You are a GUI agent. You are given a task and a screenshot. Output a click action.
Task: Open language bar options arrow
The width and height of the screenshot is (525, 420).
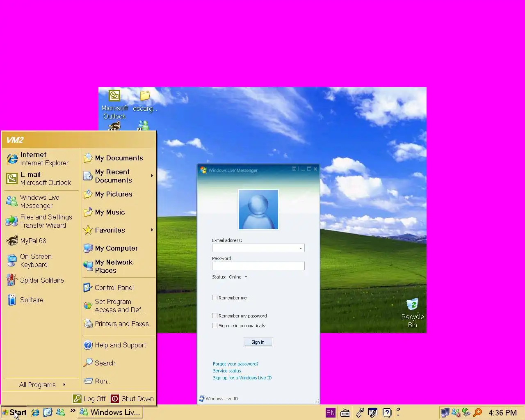click(x=398, y=415)
